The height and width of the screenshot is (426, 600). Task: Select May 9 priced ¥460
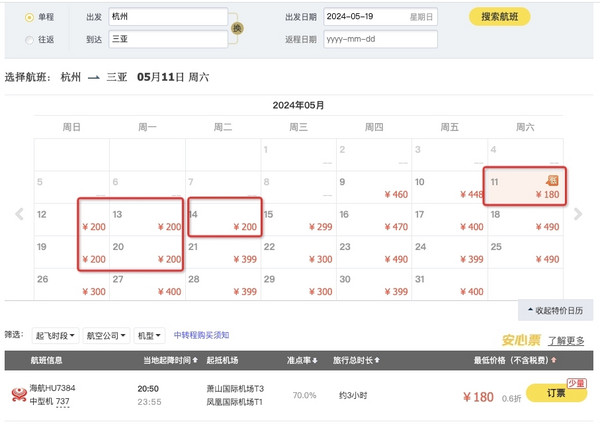point(374,187)
